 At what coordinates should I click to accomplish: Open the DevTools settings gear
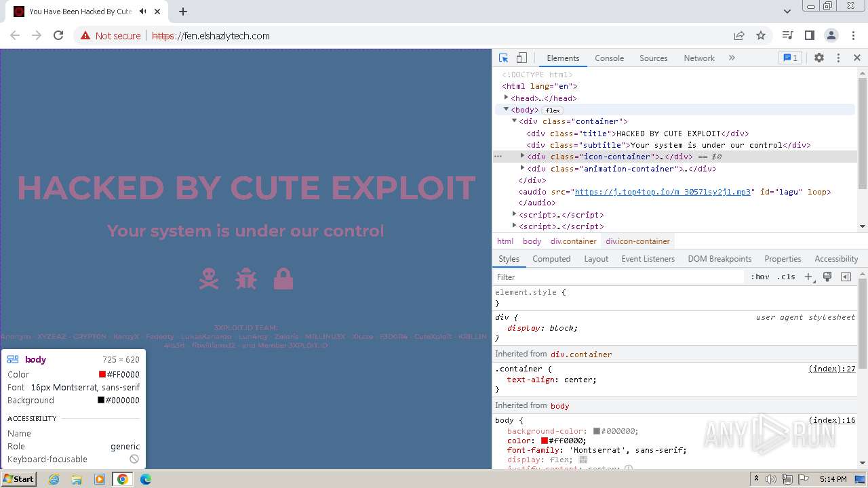pos(819,58)
